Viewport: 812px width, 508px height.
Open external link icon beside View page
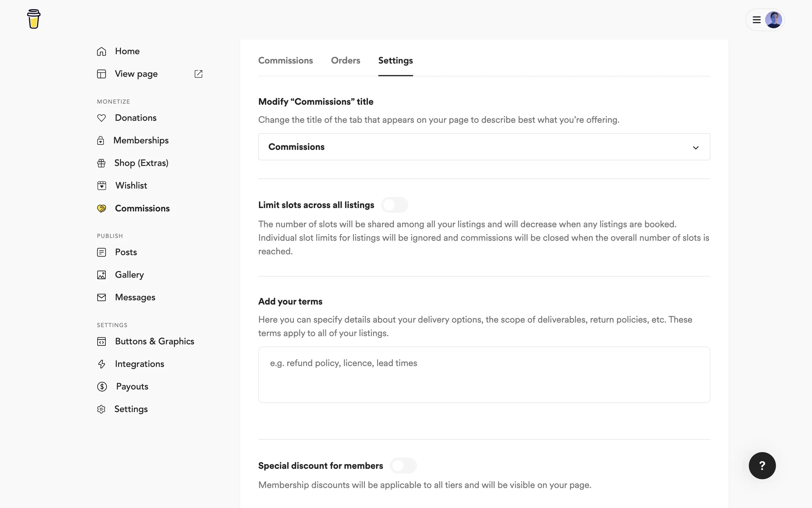point(198,74)
